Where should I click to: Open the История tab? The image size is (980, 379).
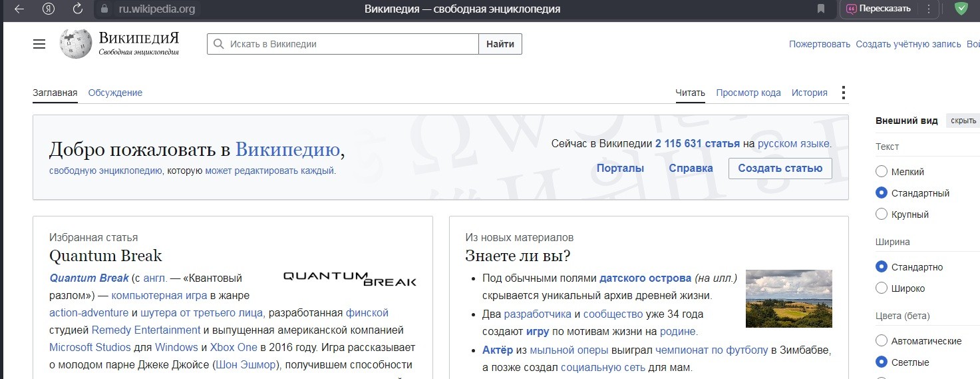tap(810, 93)
